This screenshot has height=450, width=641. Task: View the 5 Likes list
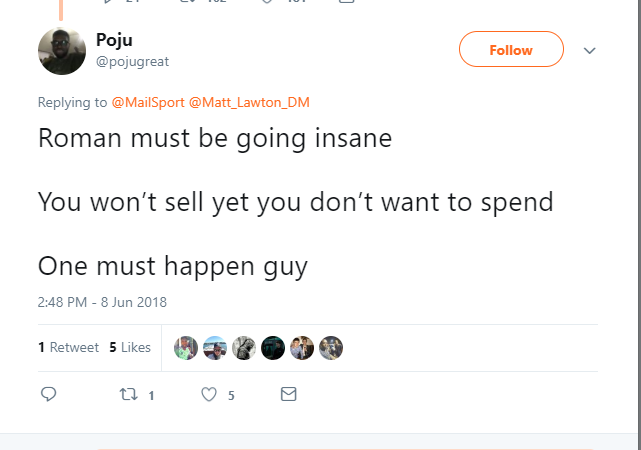130,347
